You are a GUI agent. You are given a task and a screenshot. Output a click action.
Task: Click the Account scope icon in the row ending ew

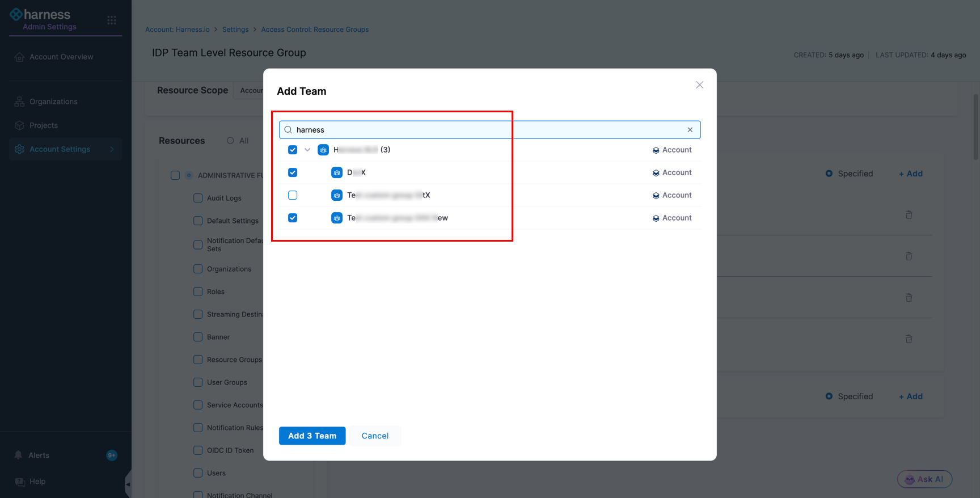(656, 218)
